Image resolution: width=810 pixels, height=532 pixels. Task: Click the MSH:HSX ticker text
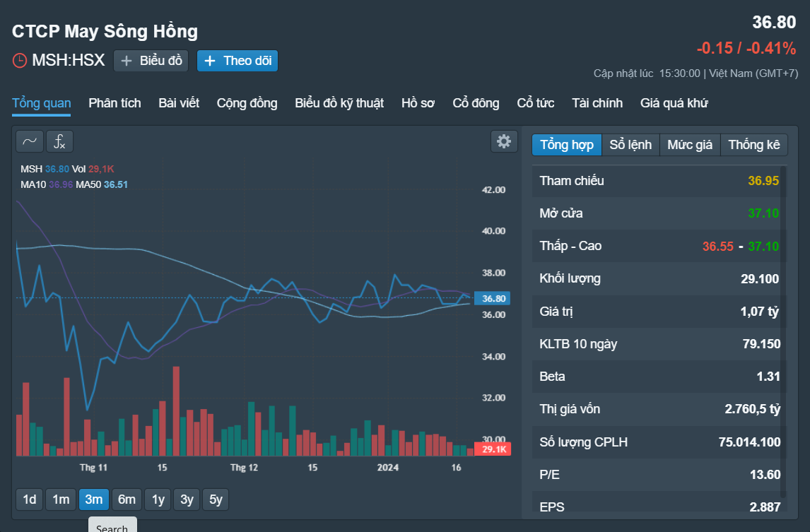pos(68,60)
